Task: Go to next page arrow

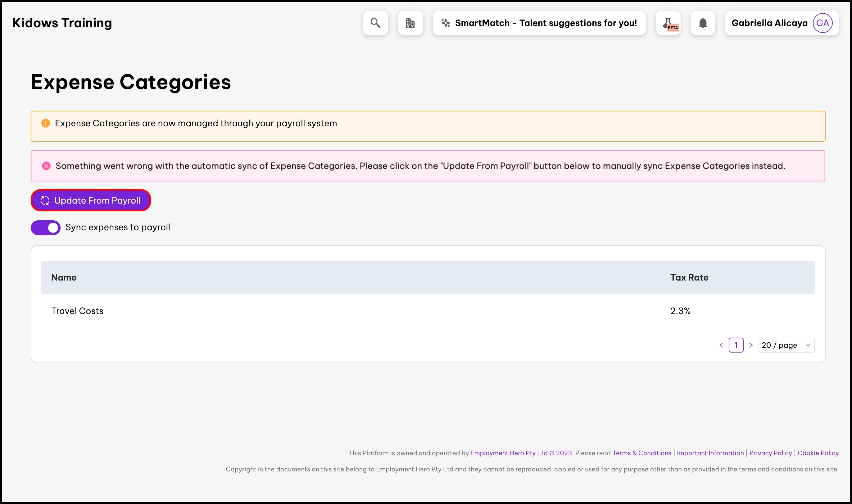Action: click(x=751, y=345)
